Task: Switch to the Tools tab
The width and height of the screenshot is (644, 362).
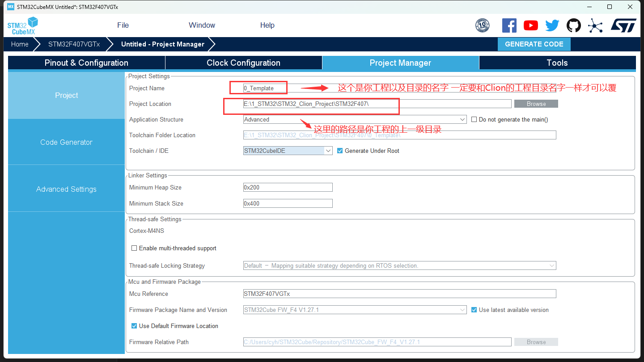Action: 557,63
